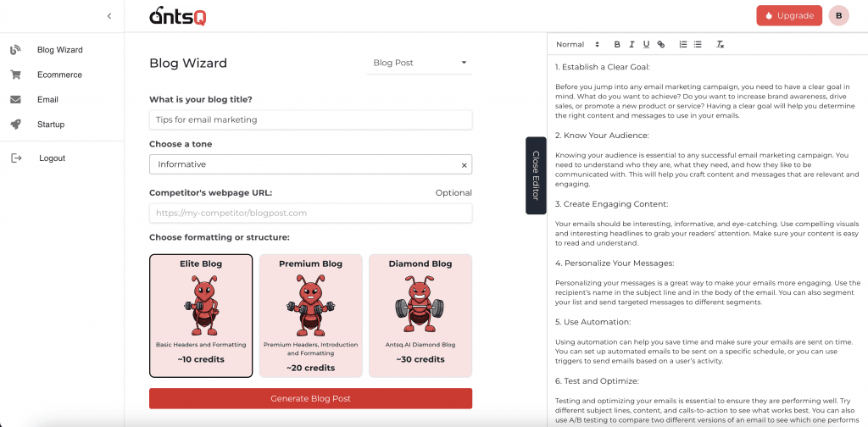This screenshot has height=427, width=868.
Task: Clear text formatting with Tx icon
Action: pos(721,44)
